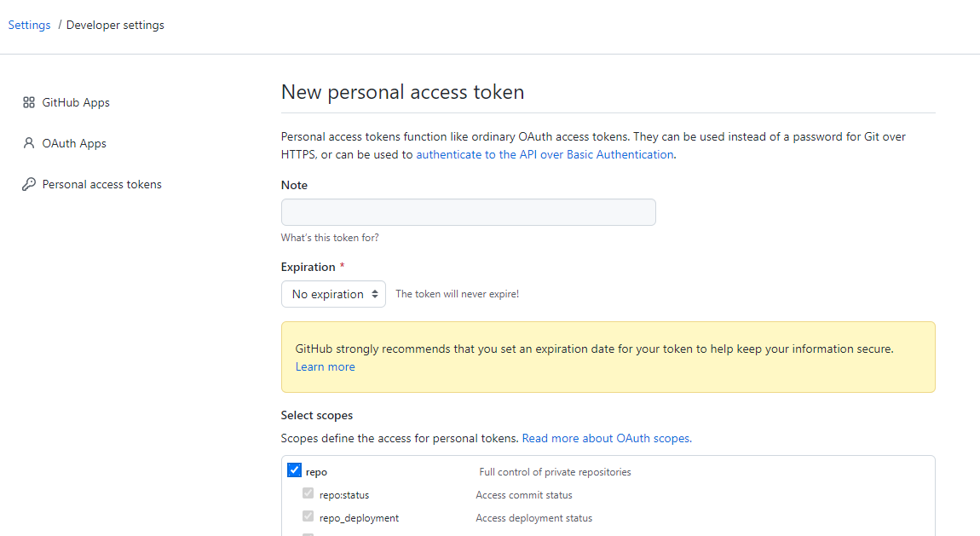Click the key icon for Personal access tokens
The width and height of the screenshot is (980, 536).
tap(29, 184)
